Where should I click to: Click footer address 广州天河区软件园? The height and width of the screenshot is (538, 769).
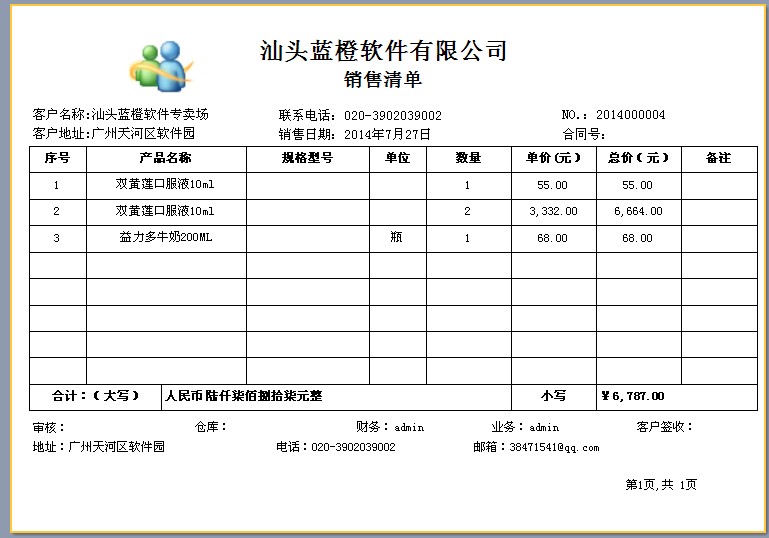116,447
